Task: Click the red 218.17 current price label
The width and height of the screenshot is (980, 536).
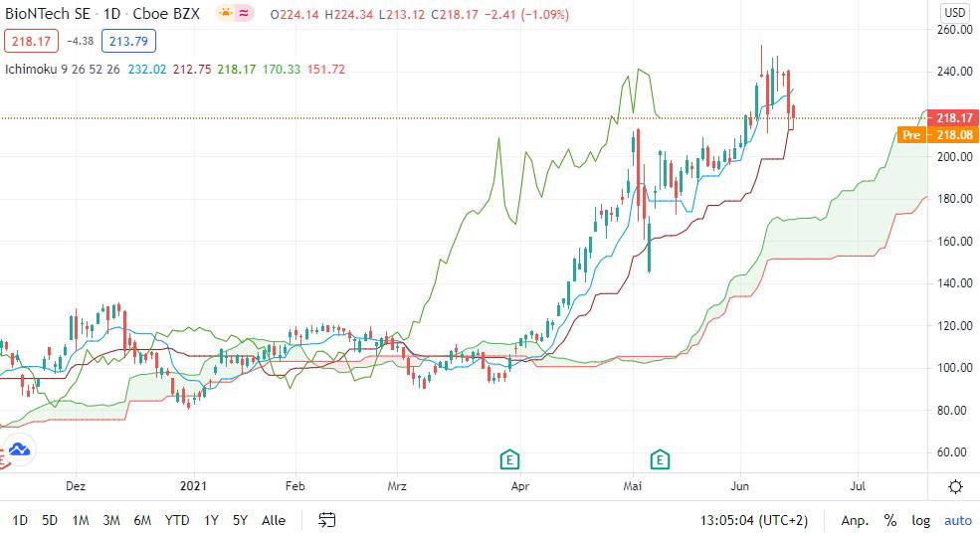Action: tap(954, 117)
